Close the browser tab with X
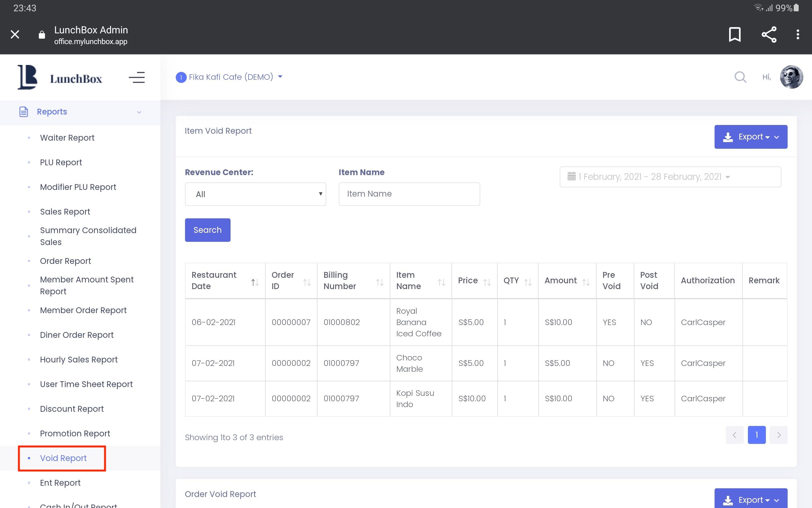This screenshot has width=812, height=508. (15, 34)
